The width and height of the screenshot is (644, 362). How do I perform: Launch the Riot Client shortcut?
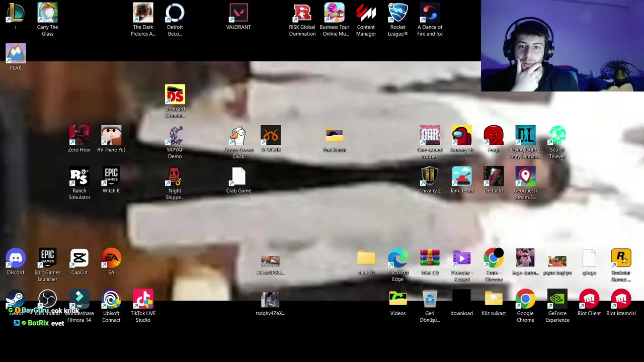[x=589, y=303]
